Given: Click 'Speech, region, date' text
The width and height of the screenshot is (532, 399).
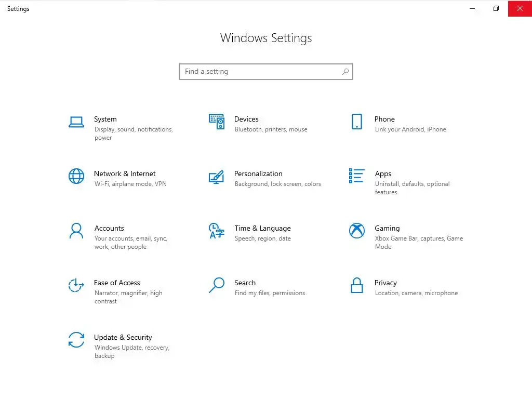Looking at the screenshot, I should coord(262,238).
